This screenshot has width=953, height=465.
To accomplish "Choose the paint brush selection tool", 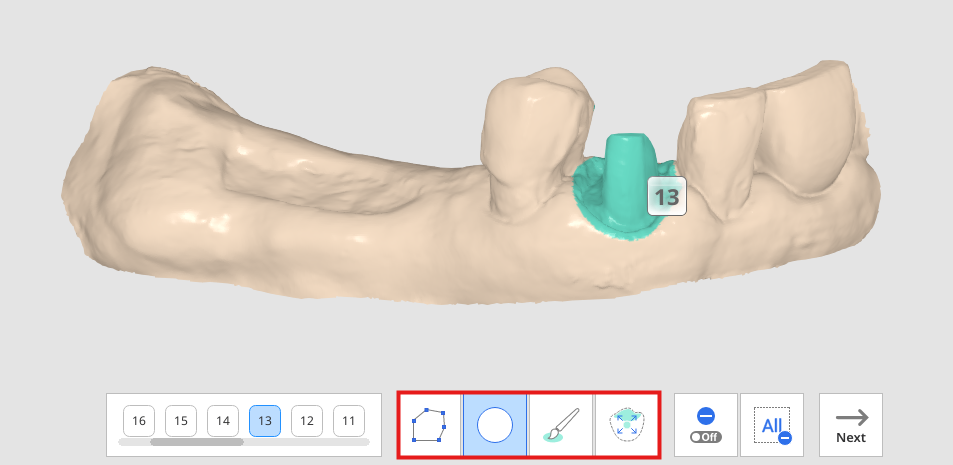I will point(561,425).
